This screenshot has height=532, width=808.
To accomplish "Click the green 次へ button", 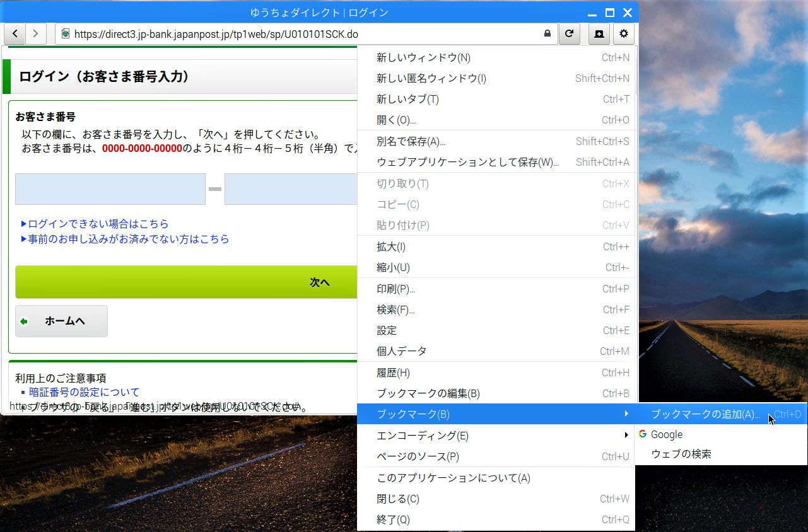I will click(x=186, y=282).
